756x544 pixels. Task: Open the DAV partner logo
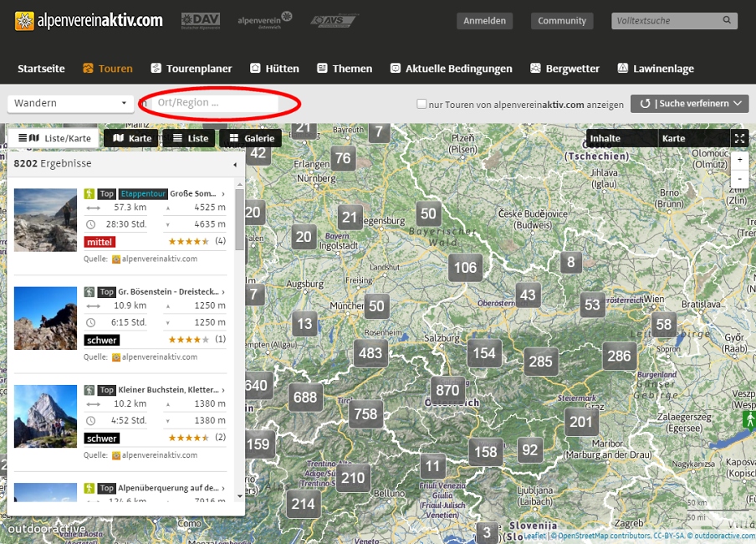201,21
